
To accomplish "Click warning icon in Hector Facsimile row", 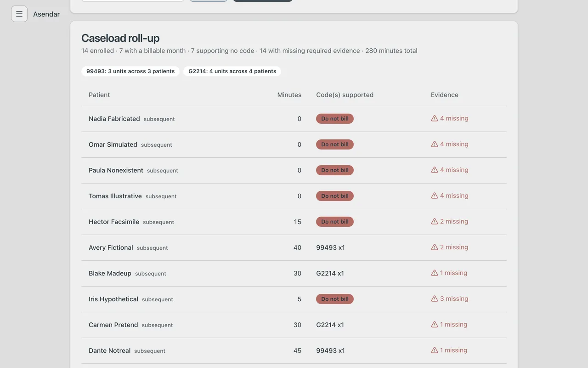I will (435, 221).
